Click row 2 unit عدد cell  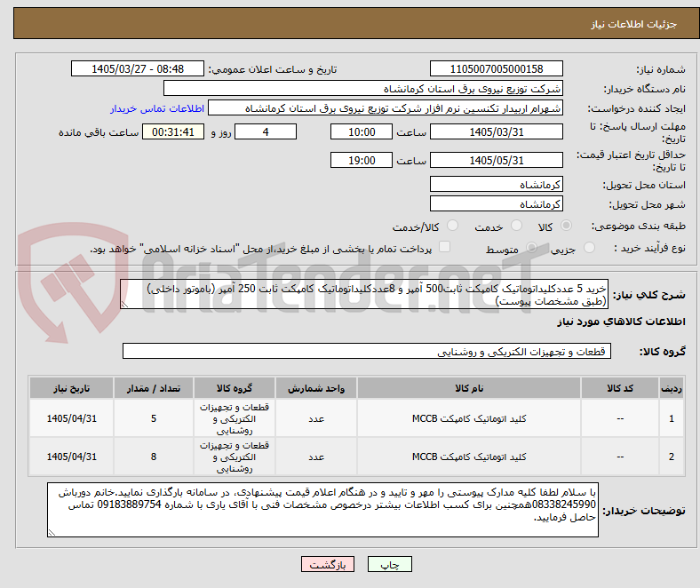point(316,457)
